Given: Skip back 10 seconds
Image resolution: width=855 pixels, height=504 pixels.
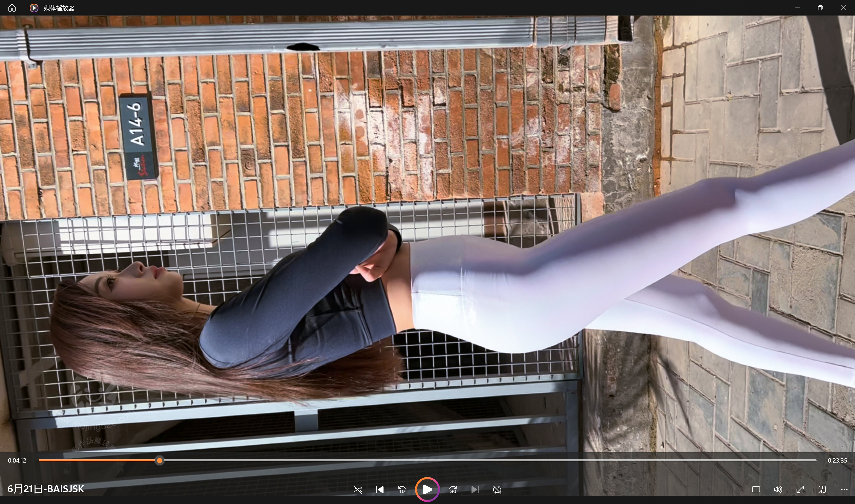Looking at the screenshot, I should [x=402, y=489].
